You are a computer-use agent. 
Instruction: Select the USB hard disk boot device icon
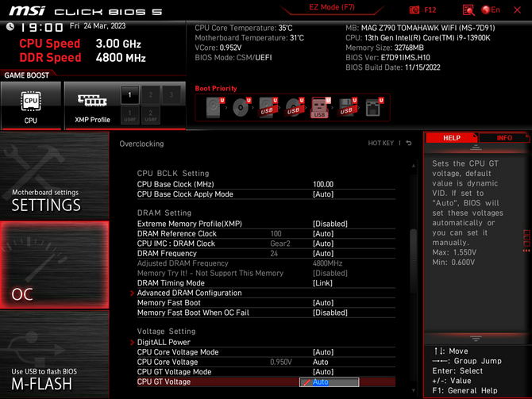pos(268,107)
